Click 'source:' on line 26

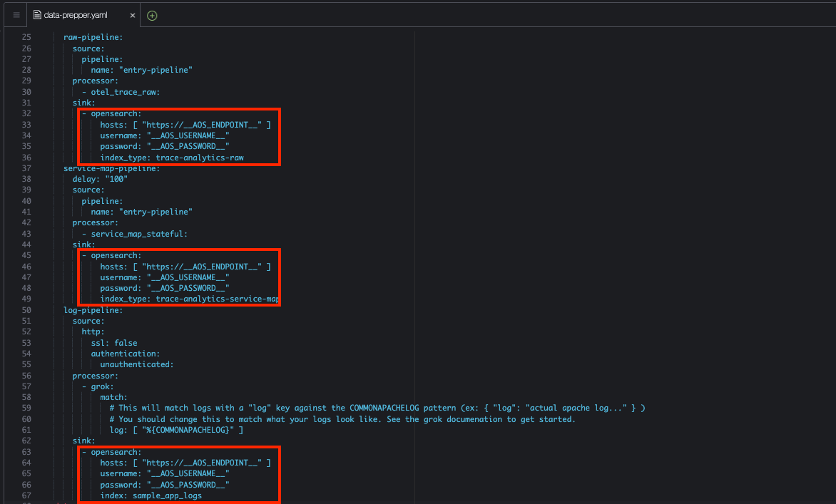coord(88,48)
